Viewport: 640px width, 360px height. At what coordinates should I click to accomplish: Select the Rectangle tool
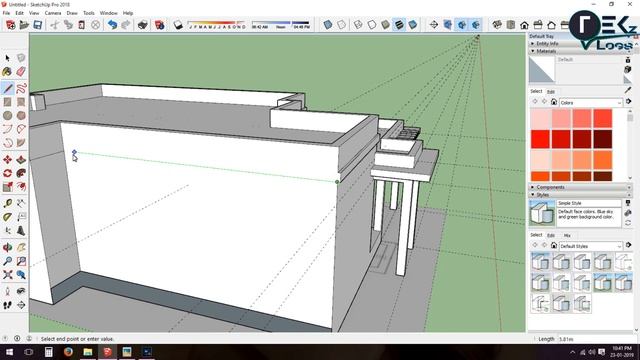tap(7, 102)
